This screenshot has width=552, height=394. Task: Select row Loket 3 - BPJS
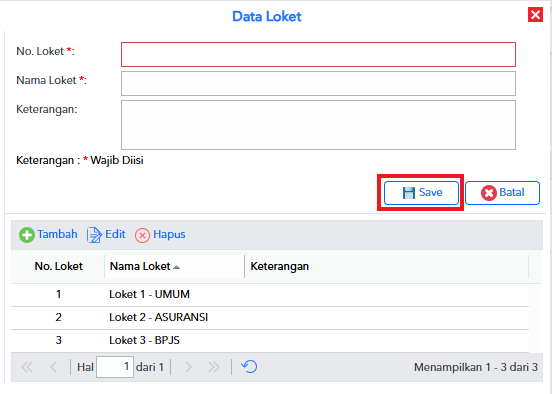[x=270, y=340]
